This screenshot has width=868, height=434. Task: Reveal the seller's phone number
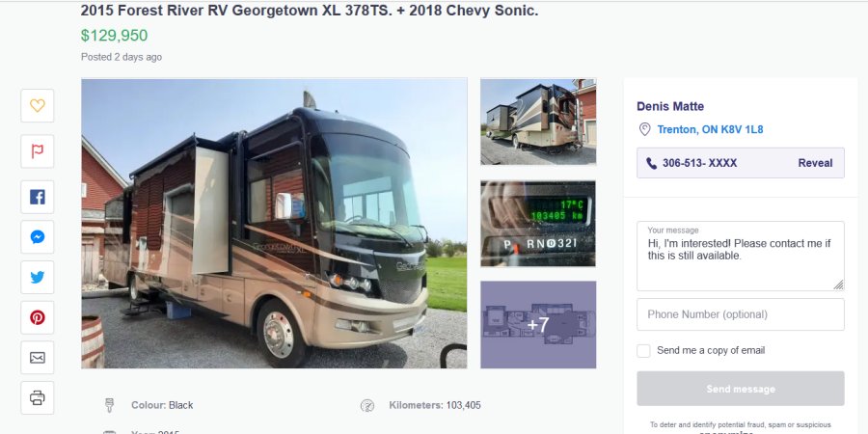pyautogui.click(x=815, y=163)
